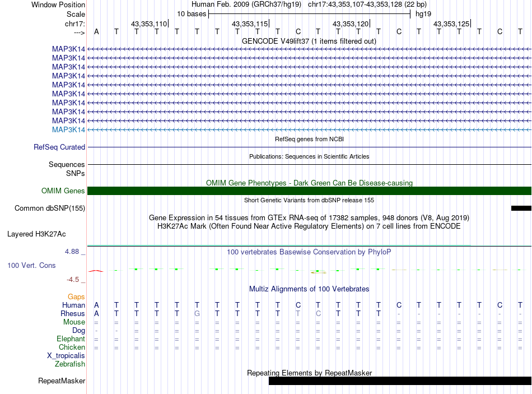
Task: Click the dark green OMIM gene bar
Action: (309, 191)
